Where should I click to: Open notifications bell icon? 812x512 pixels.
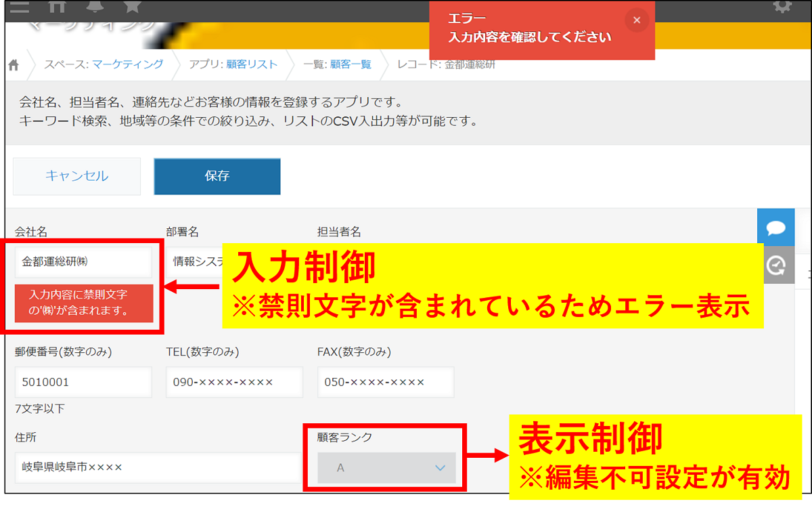click(x=95, y=7)
